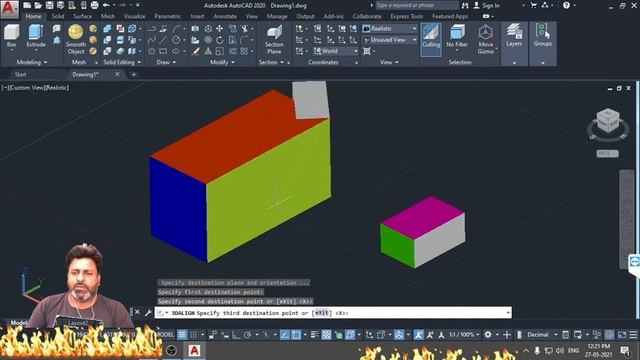Click the MODEL space button in status bar
The height and width of the screenshot is (360, 640).
[165, 335]
